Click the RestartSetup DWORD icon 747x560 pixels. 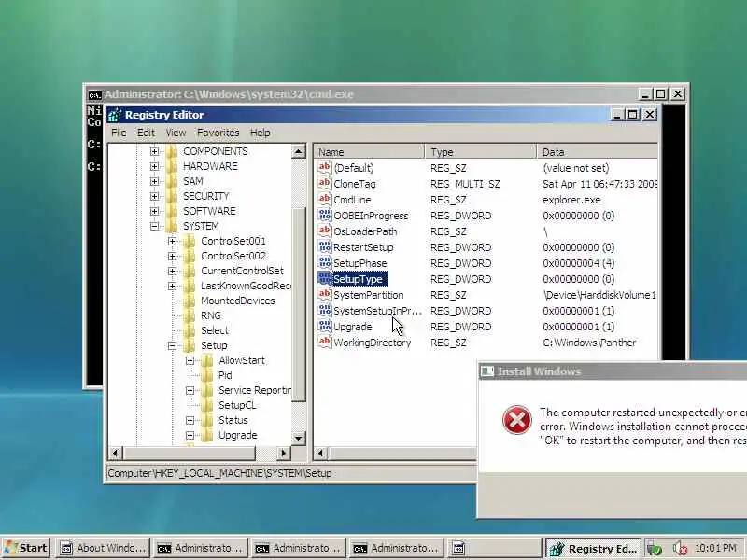point(324,246)
